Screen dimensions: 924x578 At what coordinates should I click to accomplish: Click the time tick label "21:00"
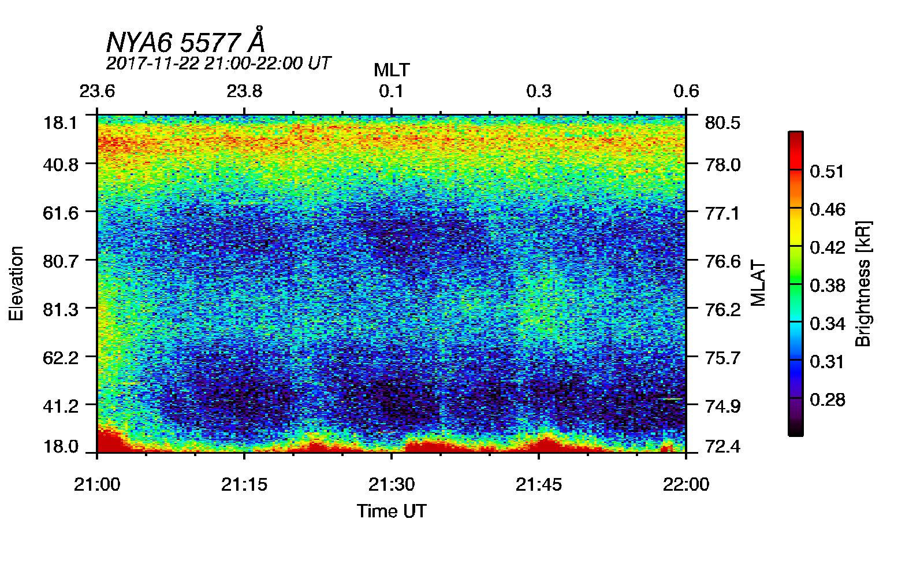coord(97,484)
